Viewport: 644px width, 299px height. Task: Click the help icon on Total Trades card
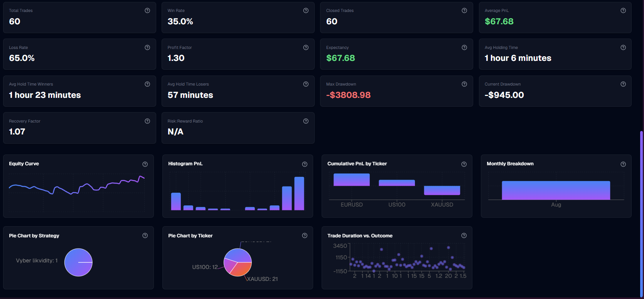[x=147, y=11]
